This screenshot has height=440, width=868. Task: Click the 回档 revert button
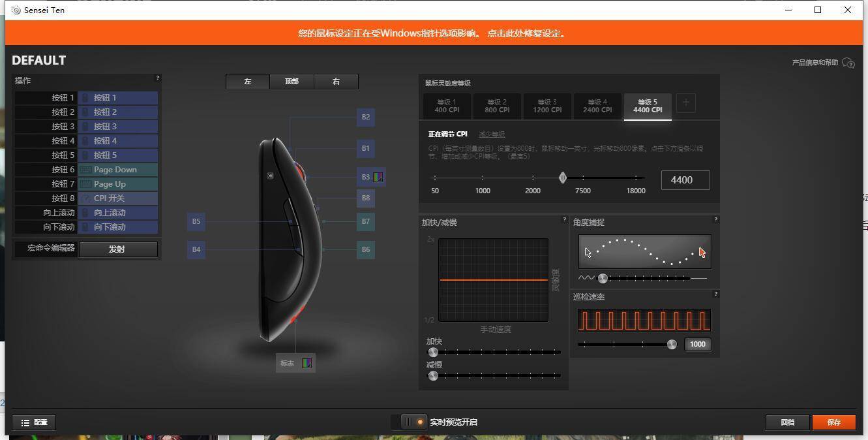click(788, 422)
